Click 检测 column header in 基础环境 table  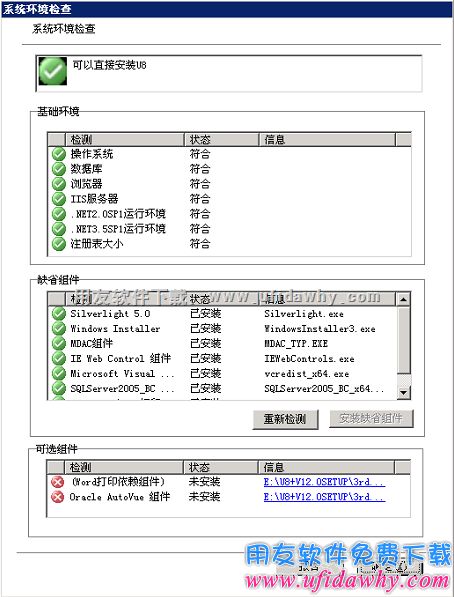[125, 140]
